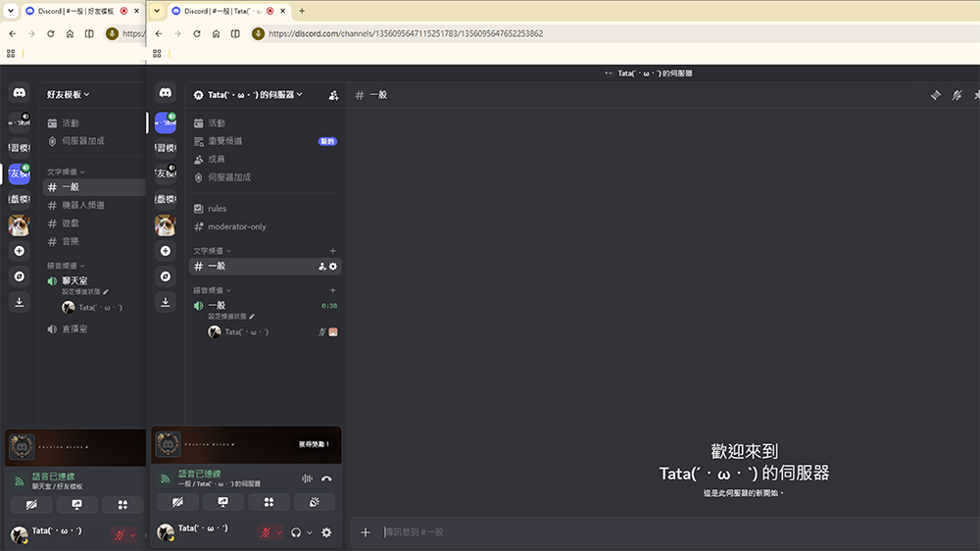Start an activity button in left window voice panel
This screenshot has width=980, height=551.
(122, 505)
